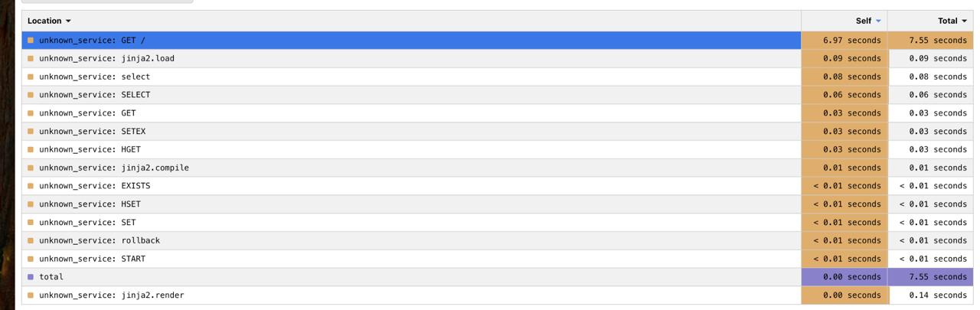The height and width of the screenshot is (310, 980).
Task: Select the unknown_service: SELECT uppercase row
Action: pyautogui.click(x=498, y=95)
